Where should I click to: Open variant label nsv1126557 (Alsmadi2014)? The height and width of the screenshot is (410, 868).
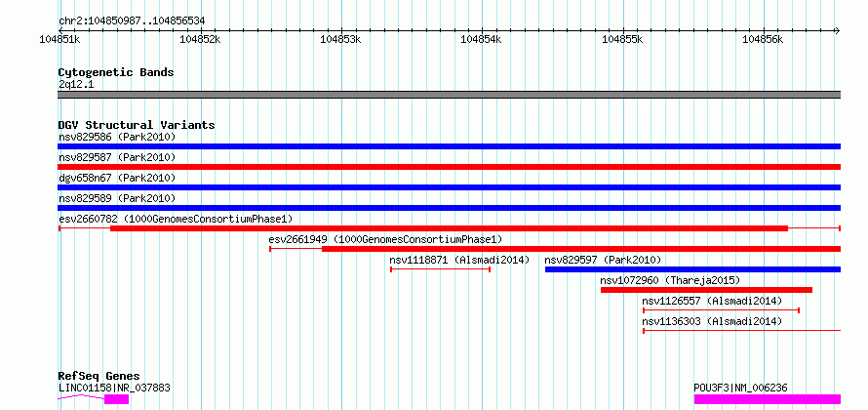coord(712,301)
